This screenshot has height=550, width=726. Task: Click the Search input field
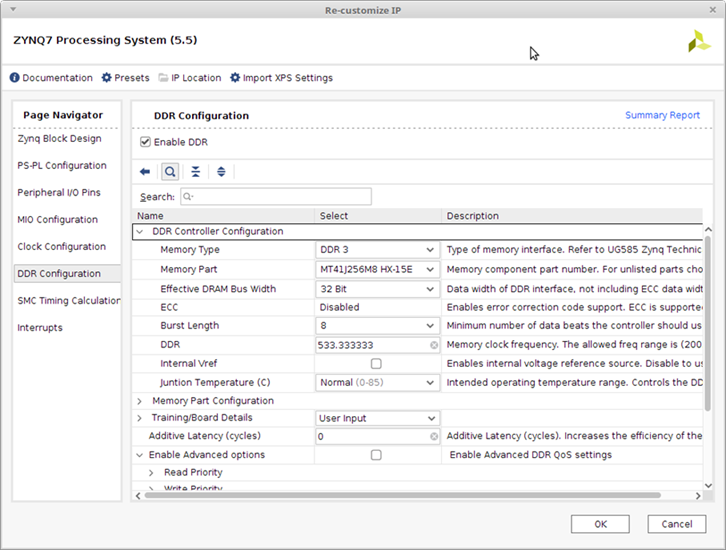[x=275, y=197]
